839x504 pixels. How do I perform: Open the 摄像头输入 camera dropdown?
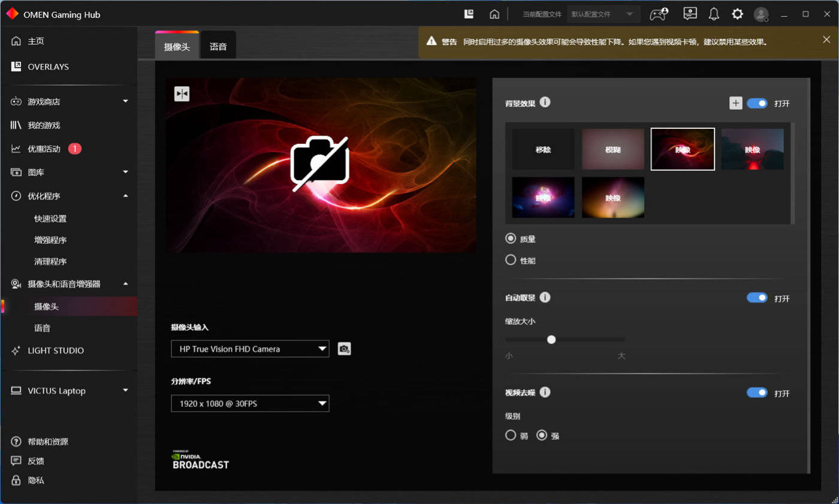[250, 349]
